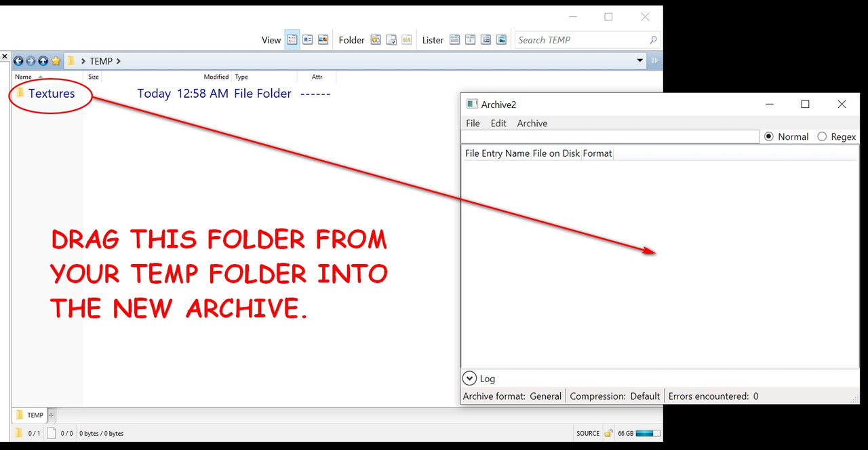Click the Folder toolbar label
868x450 pixels.
pos(352,40)
